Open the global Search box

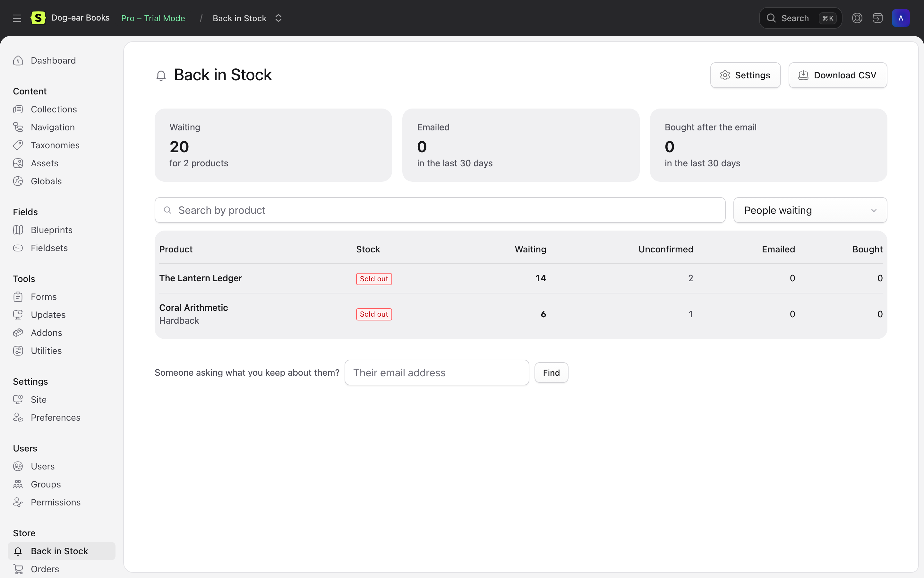(800, 18)
